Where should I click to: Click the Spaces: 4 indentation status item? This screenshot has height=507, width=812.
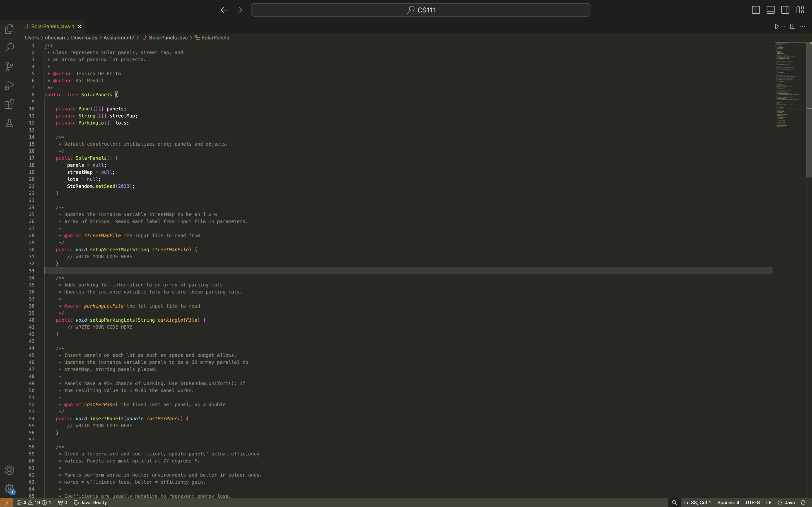728,502
